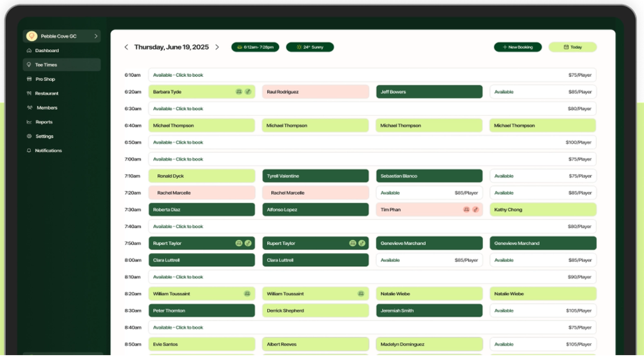Open Evie Santos' booking

click(202, 345)
